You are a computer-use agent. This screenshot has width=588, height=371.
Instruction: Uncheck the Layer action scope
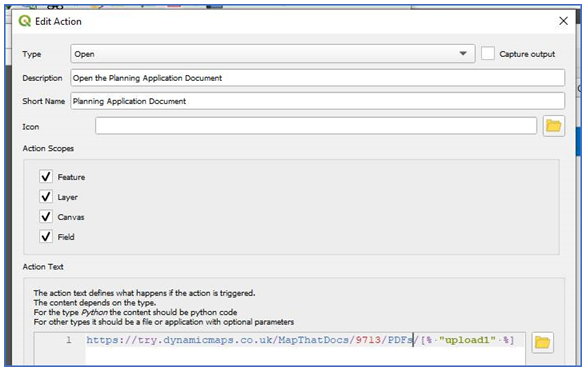46,197
